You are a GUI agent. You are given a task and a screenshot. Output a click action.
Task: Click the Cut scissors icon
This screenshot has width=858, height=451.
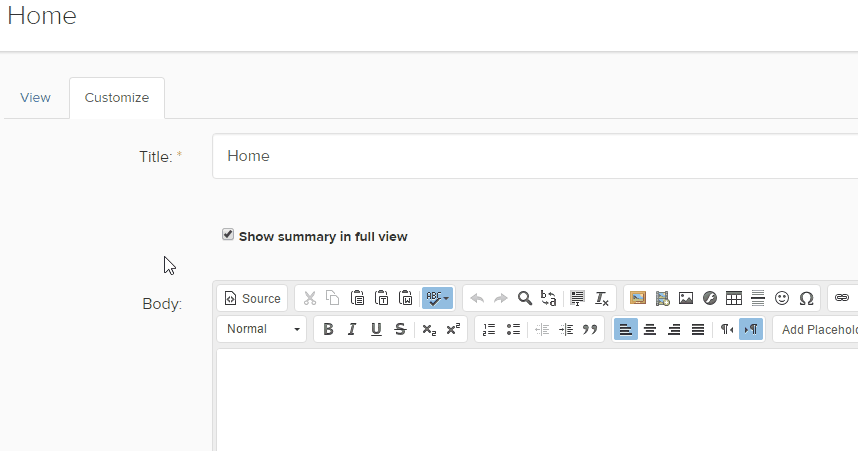310,298
